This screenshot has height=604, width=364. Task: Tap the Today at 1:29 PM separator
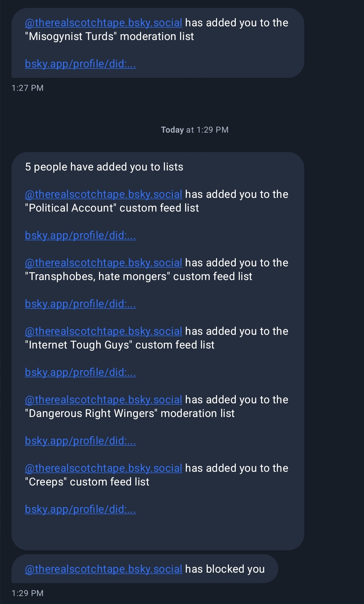(x=194, y=130)
